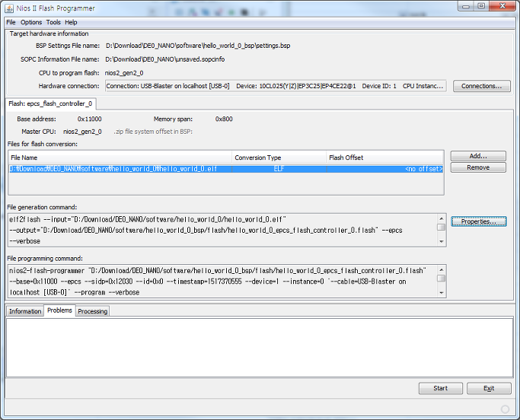Click the Add... button
Image resolution: width=520 pixels, height=420 pixels.
point(478,156)
